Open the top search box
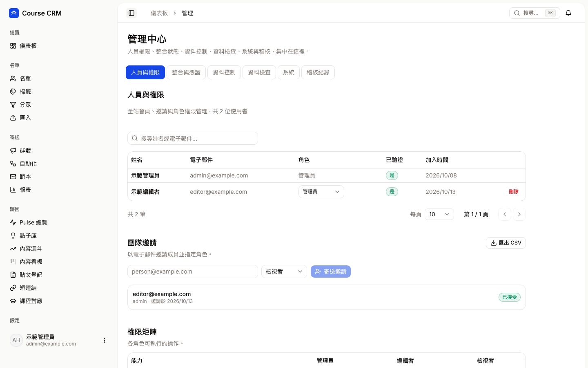 click(x=535, y=13)
